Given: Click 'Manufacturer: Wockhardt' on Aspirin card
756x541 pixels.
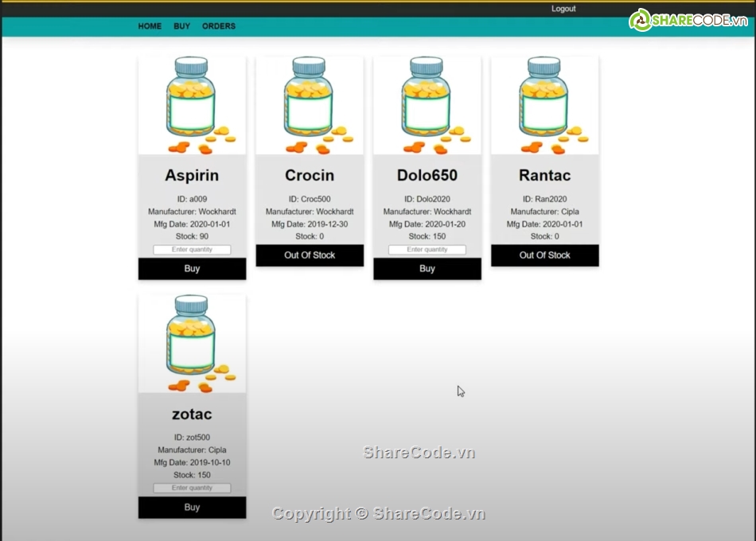Looking at the screenshot, I should (x=192, y=211).
